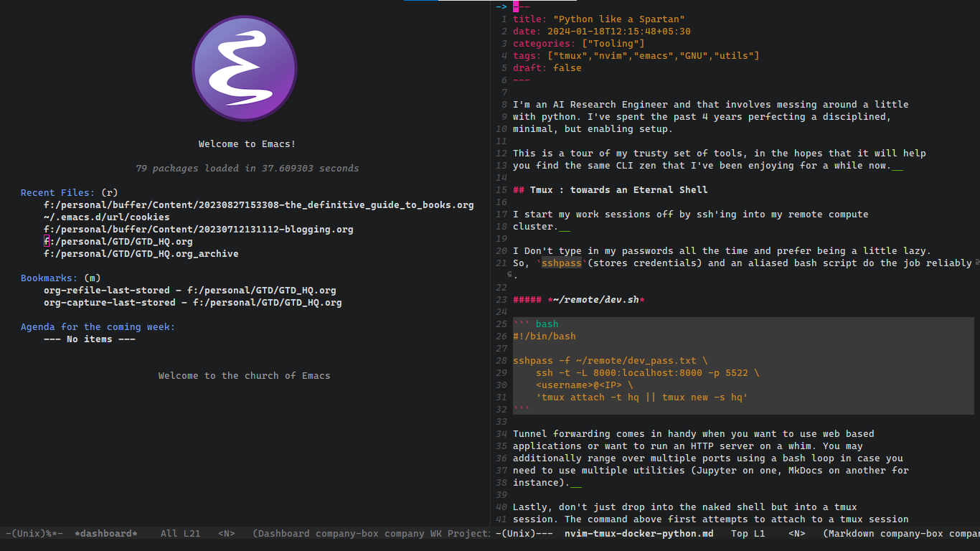980x551 pixels.
Task: Click 'tmux attach -t hq' code line
Action: tap(642, 397)
